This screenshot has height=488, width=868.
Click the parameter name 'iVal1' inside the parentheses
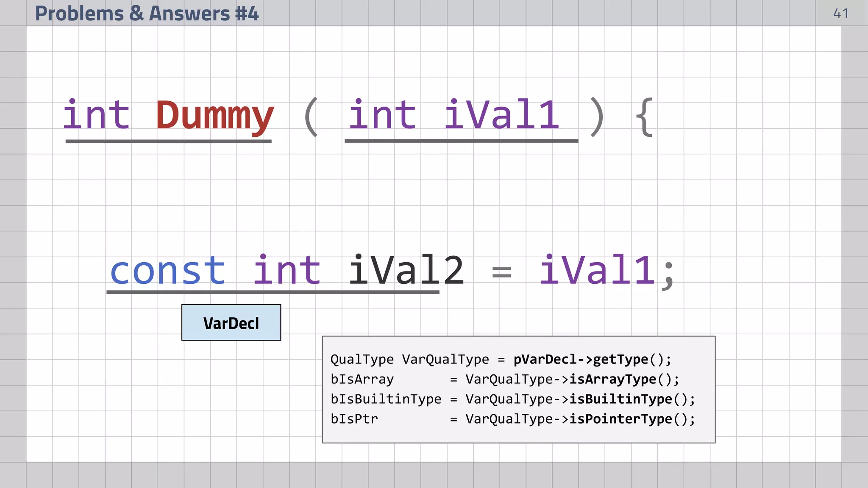(502, 114)
